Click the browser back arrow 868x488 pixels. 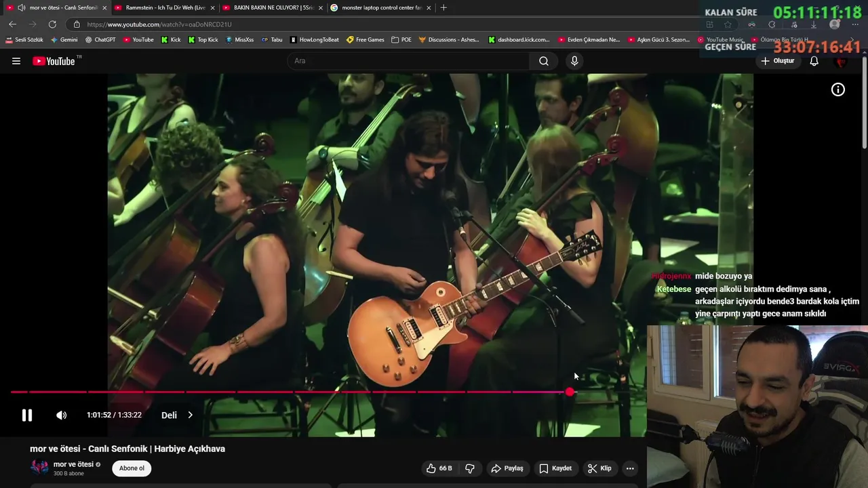click(12, 24)
